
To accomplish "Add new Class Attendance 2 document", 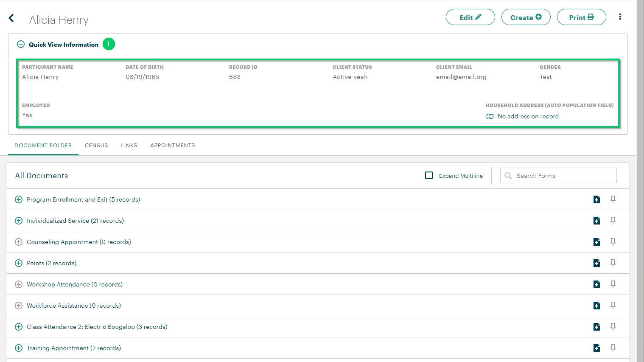I will click(596, 327).
